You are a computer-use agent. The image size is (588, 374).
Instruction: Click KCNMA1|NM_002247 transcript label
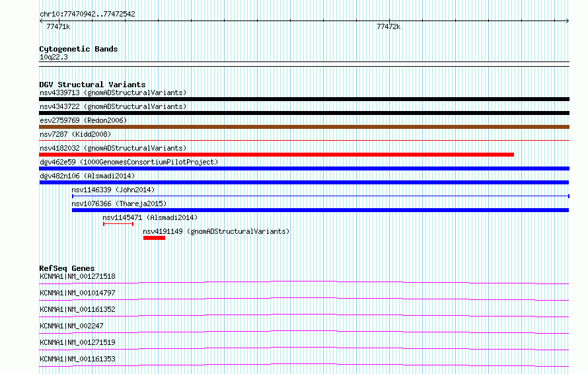coord(71,326)
